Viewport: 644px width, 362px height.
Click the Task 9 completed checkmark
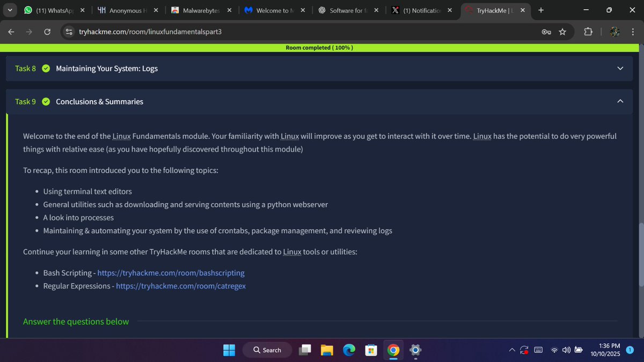coord(46,101)
